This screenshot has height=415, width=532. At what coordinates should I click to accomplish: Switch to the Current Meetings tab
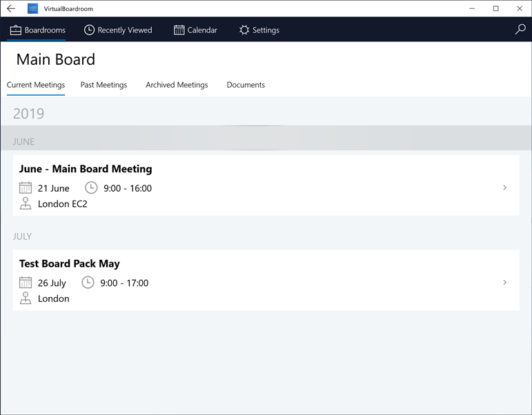pos(36,85)
